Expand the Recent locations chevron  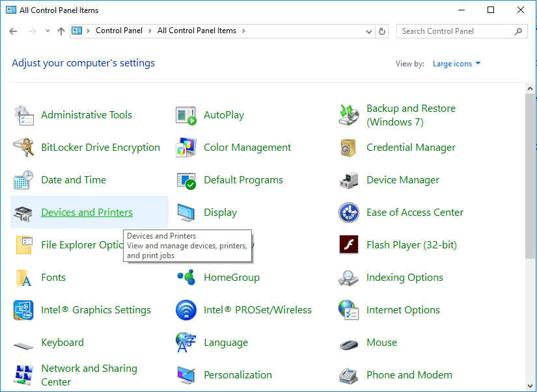(x=48, y=31)
